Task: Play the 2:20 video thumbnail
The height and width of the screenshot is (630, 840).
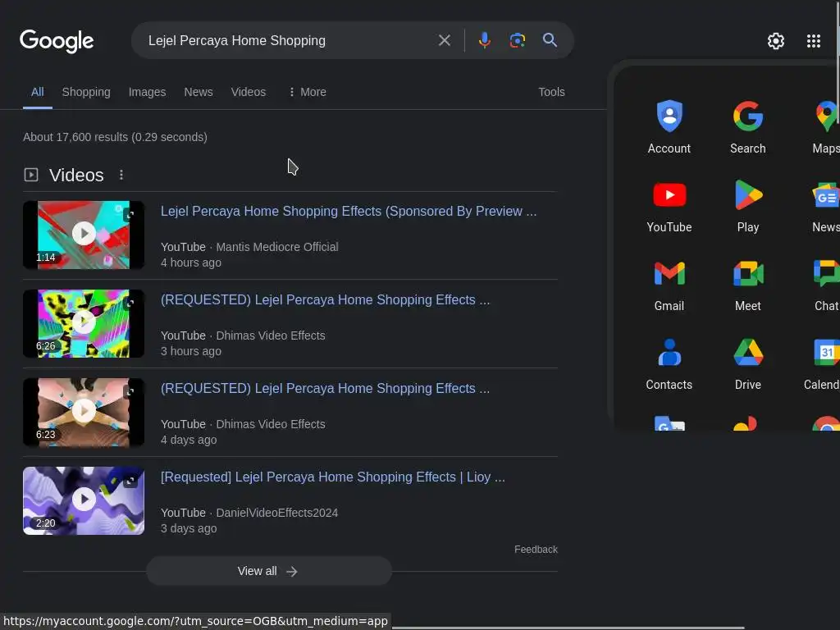Action: pyautogui.click(x=84, y=500)
